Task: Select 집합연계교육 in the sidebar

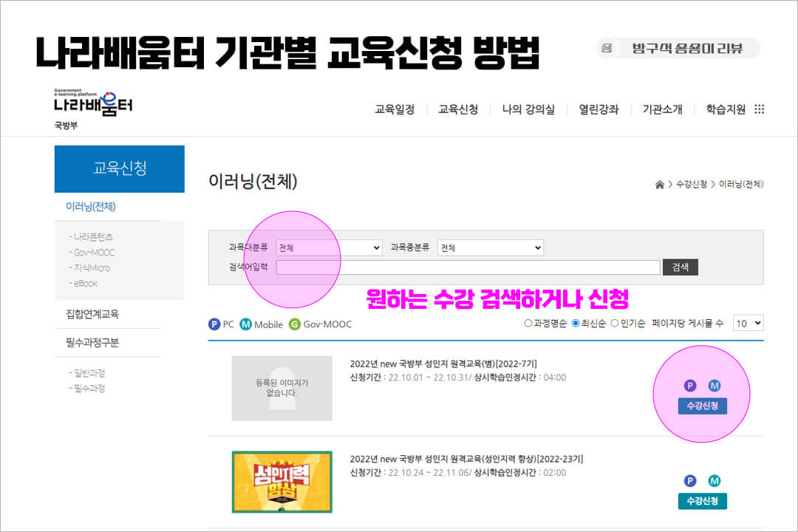Action: click(x=92, y=314)
